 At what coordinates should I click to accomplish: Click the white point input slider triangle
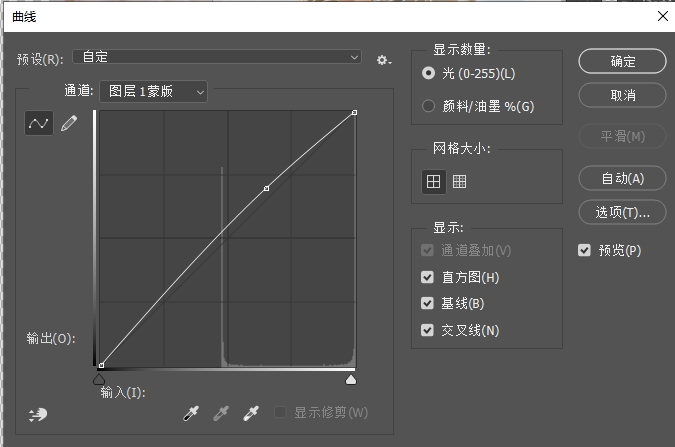pyautogui.click(x=351, y=380)
